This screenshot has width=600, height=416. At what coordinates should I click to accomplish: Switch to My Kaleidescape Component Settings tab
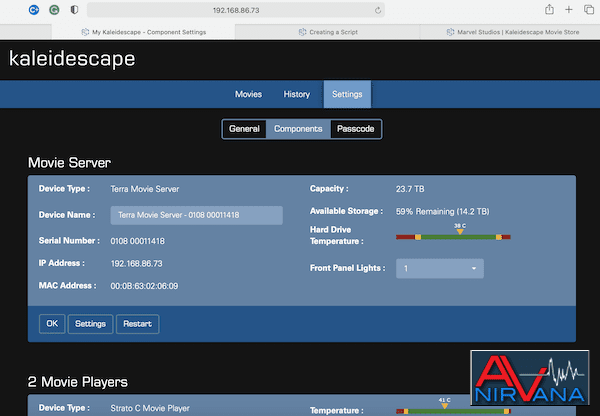143,32
